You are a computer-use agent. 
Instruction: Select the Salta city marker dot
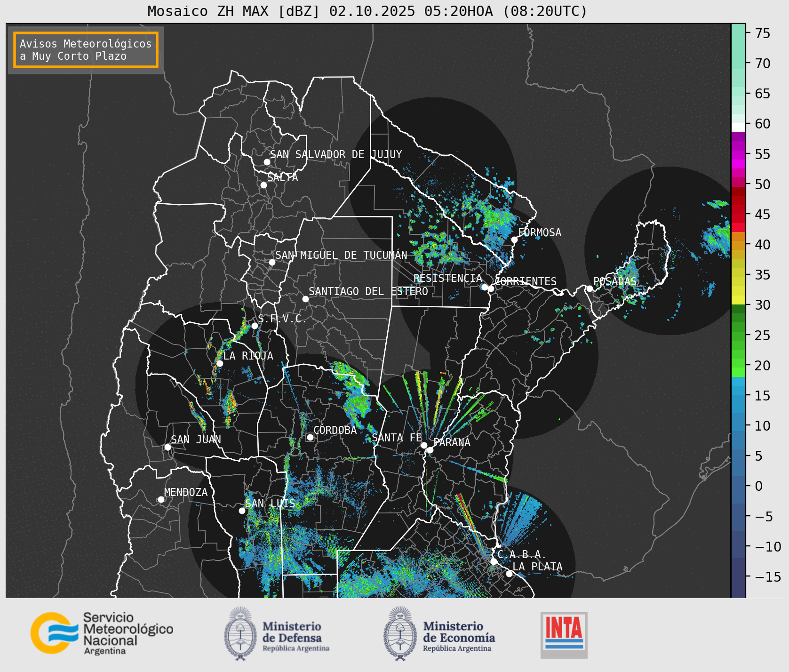tap(264, 185)
